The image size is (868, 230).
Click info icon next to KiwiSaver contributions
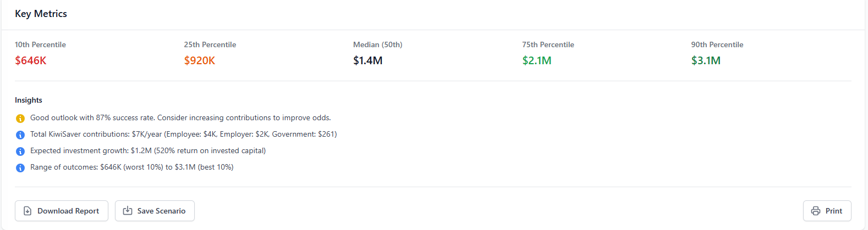coord(20,134)
